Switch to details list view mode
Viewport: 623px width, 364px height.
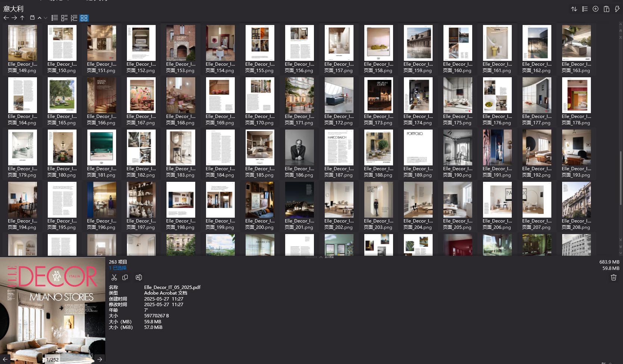(x=74, y=18)
